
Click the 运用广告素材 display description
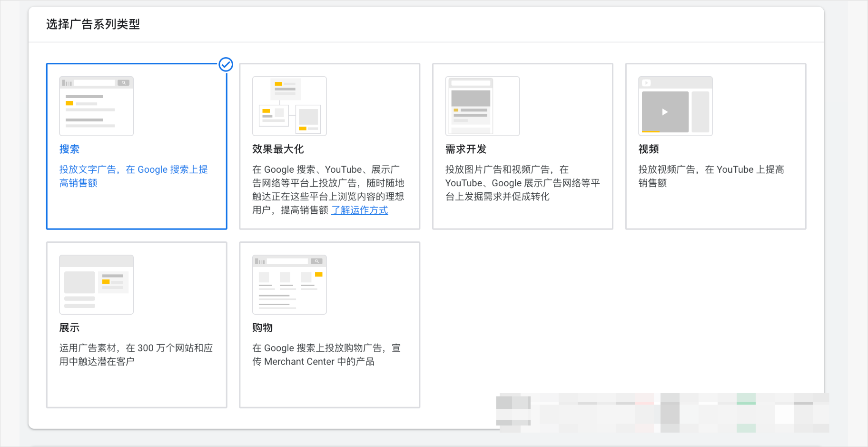(136, 355)
